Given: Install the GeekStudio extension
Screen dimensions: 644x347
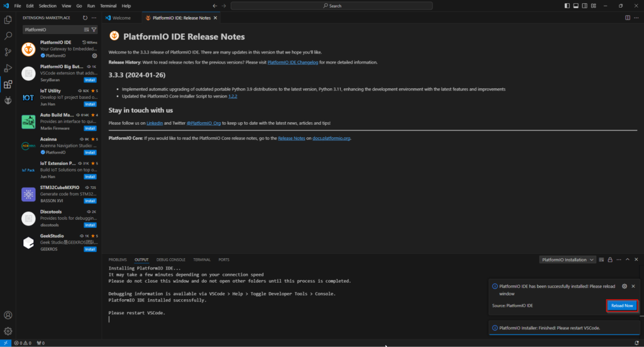Looking at the screenshot, I should pyautogui.click(x=90, y=249).
